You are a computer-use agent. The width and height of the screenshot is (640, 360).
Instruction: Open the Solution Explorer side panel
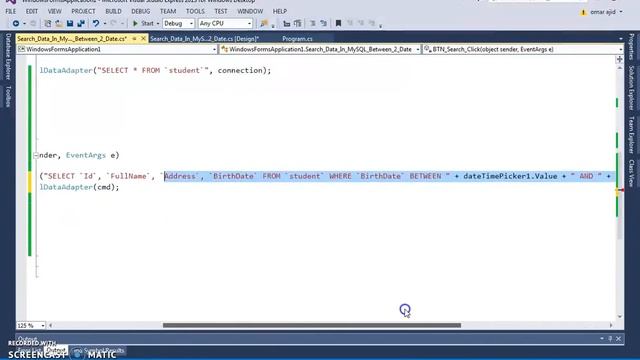(x=631, y=88)
